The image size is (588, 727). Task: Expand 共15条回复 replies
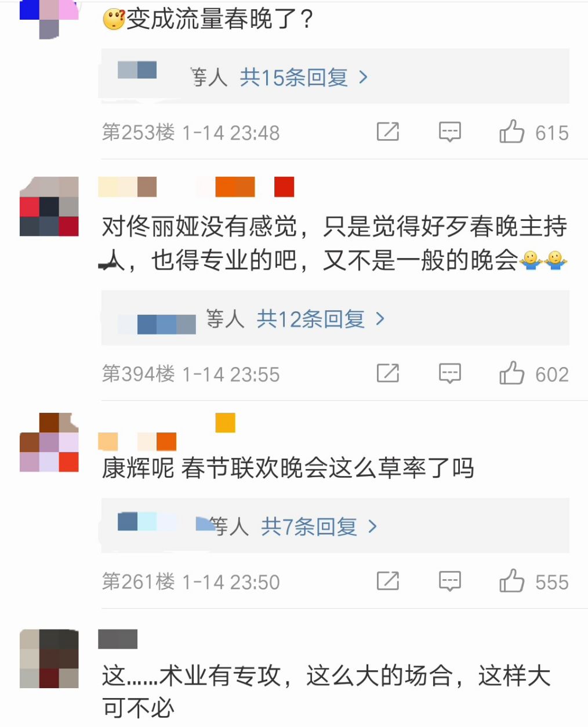click(304, 77)
